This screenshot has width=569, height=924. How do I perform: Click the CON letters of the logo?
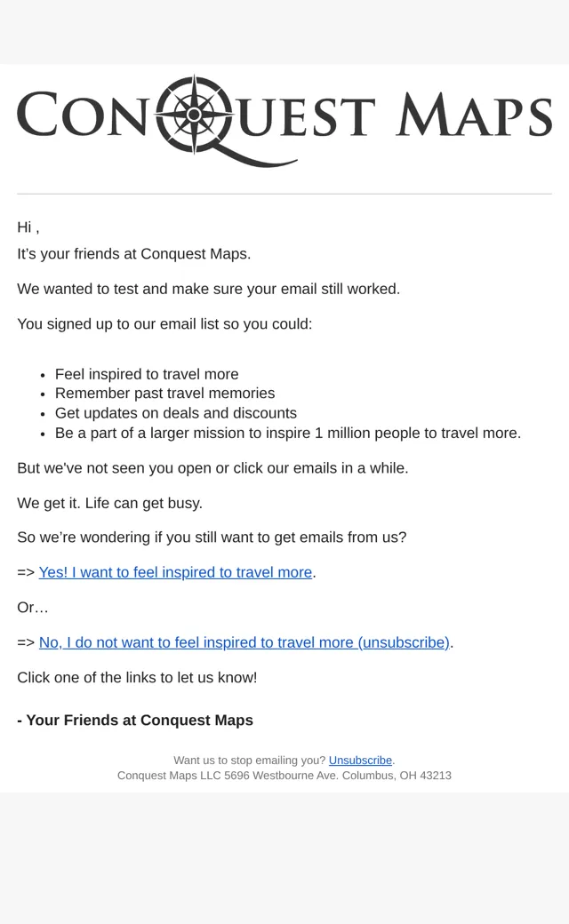pyautogui.click(x=82, y=115)
